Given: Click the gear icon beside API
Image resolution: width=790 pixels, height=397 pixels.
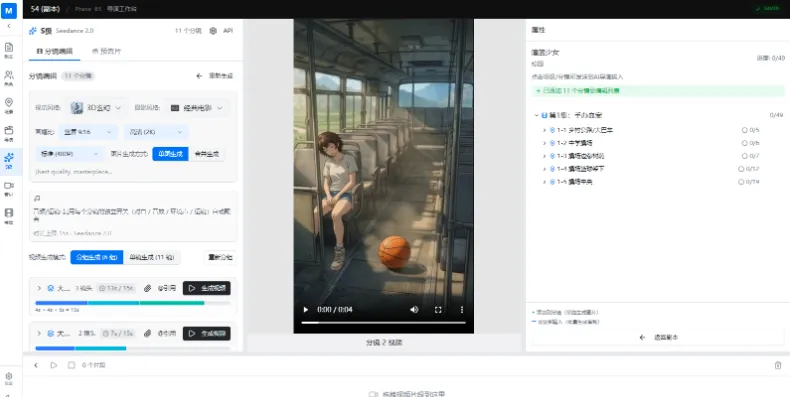Looking at the screenshot, I should (213, 31).
